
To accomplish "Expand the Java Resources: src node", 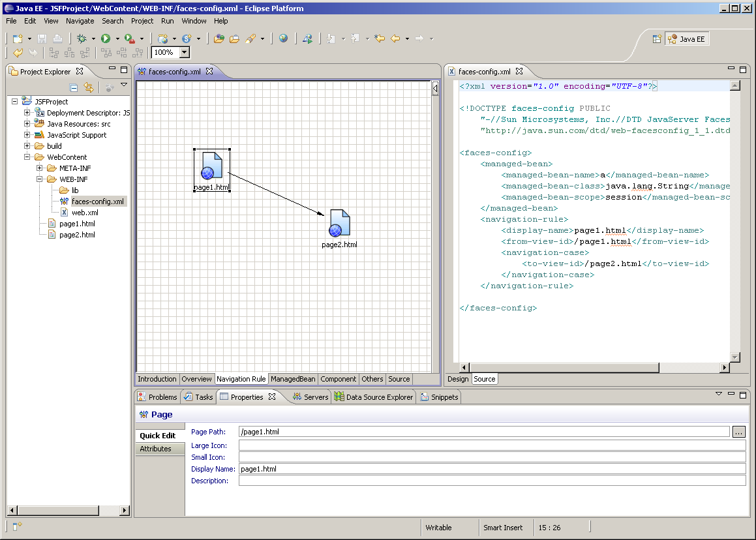I will 27,124.
